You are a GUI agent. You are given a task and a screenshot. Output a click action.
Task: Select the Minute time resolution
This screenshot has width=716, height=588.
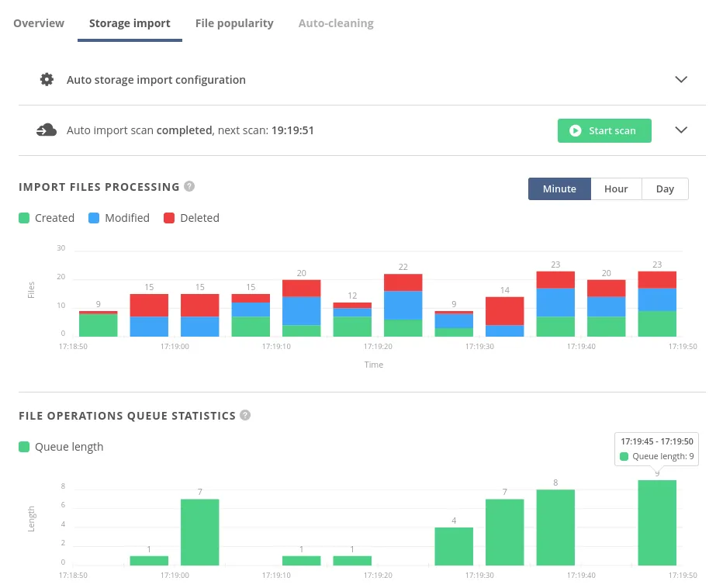coord(559,189)
